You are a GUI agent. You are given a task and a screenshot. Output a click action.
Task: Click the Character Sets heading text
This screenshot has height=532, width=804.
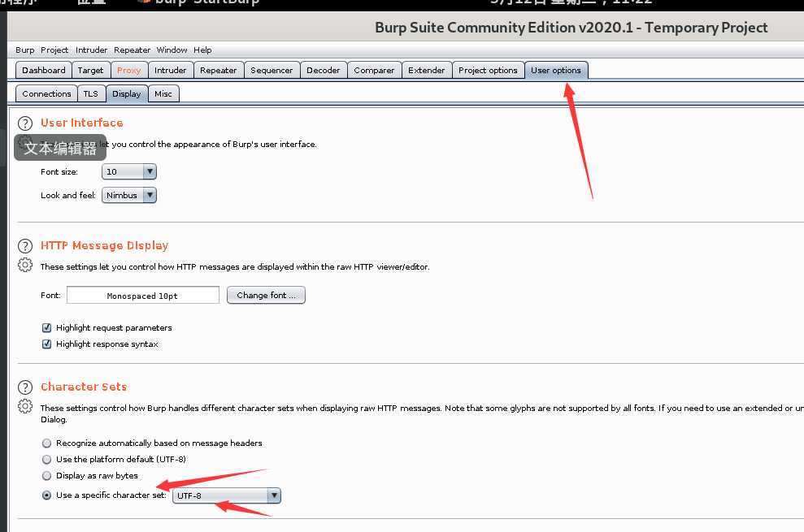coord(84,387)
